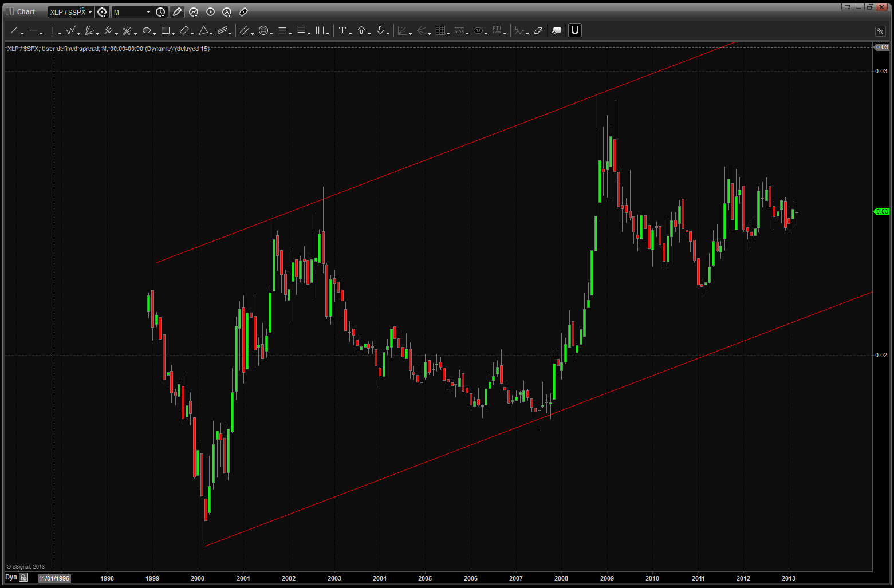Select the rectangle drawing tool
The width and height of the screenshot is (894, 588).
pyautogui.click(x=166, y=31)
